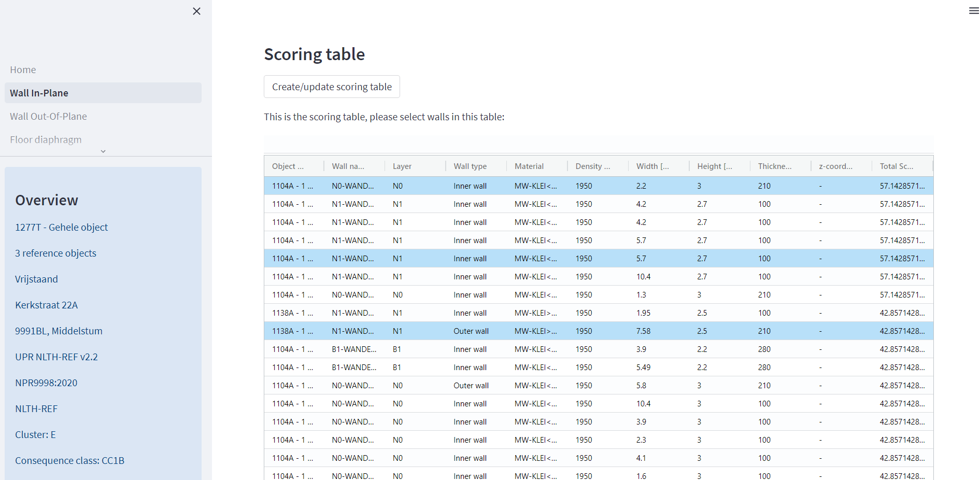Sort by the Thickness column header

coord(780,166)
